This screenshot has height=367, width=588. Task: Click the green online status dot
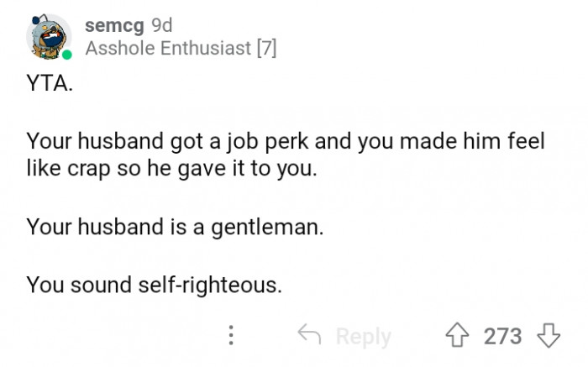click(x=67, y=55)
